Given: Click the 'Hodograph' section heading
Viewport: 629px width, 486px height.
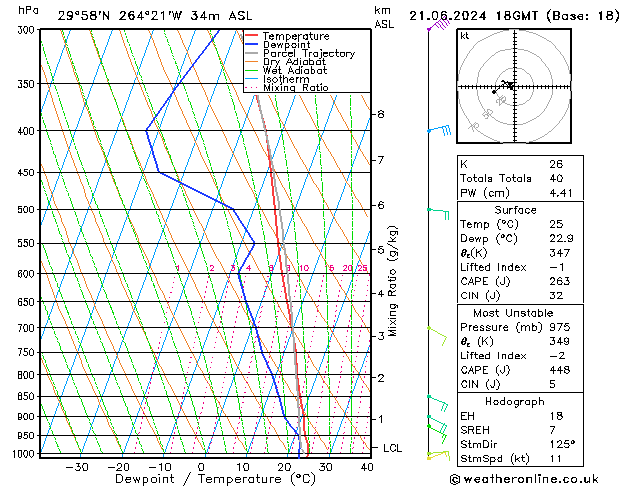Looking at the screenshot, I should pyautogui.click(x=515, y=401).
